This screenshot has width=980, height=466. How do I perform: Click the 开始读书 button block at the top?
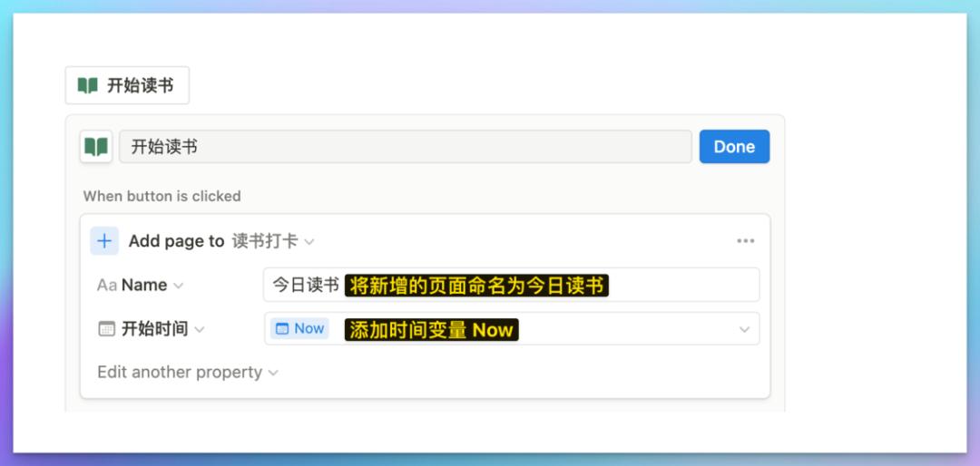tap(127, 85)
